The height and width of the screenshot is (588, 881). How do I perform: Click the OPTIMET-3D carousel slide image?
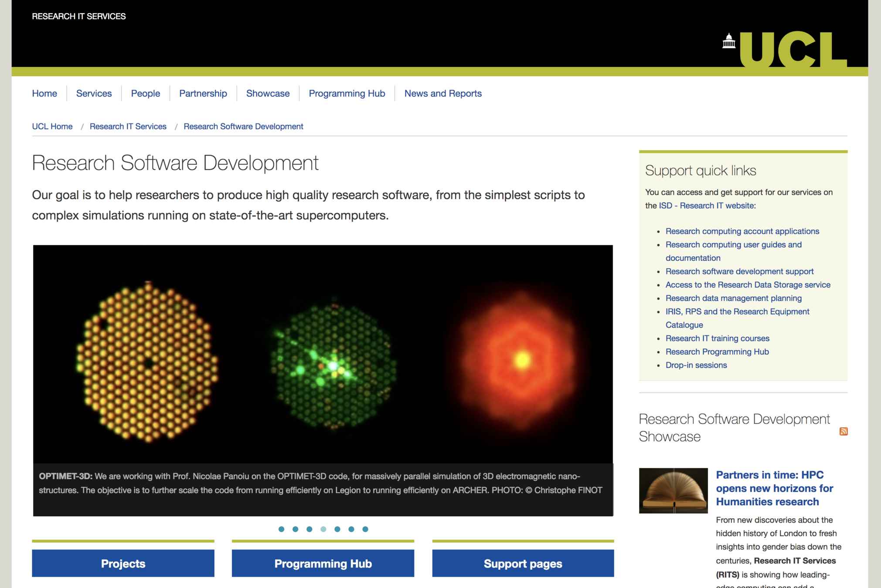(x=323, y=354)
